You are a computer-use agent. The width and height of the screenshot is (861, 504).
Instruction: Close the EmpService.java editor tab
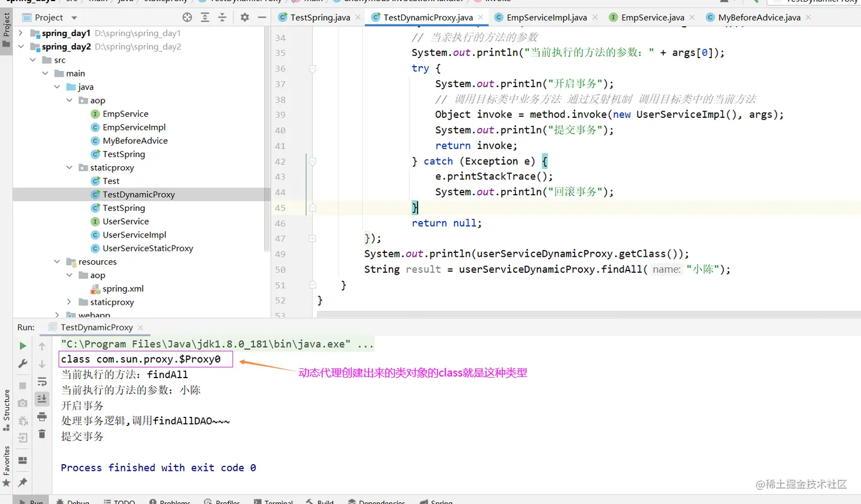(x=692, y=18)
